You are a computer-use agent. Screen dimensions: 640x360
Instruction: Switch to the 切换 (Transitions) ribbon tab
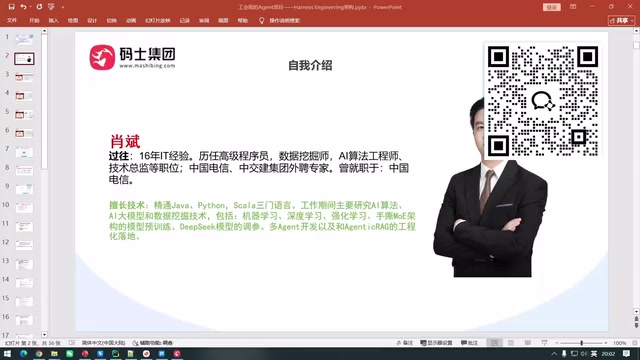[x=111, y=20]
